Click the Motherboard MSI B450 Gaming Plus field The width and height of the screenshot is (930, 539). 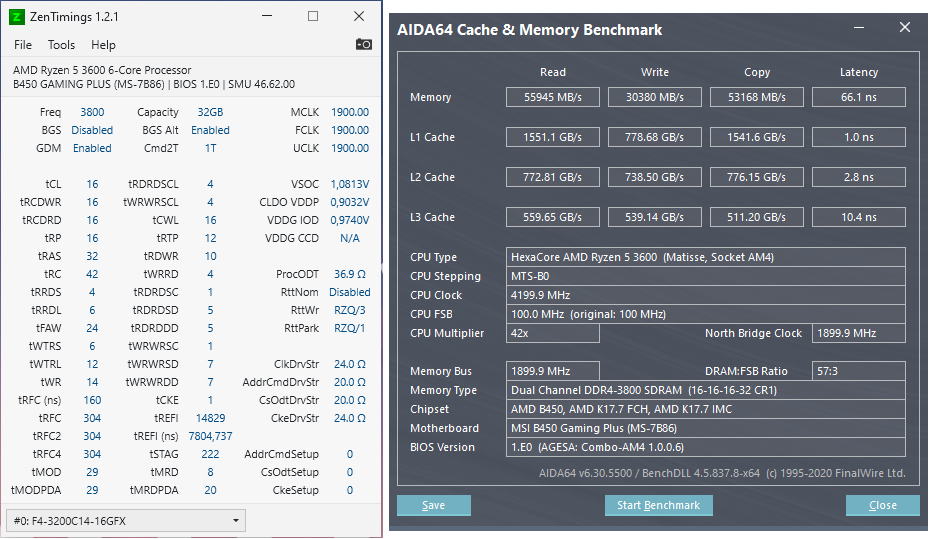click(706, 428)
